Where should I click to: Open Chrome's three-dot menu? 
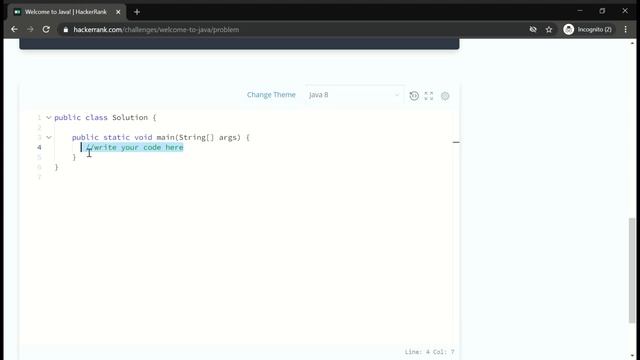coord(626,29)
